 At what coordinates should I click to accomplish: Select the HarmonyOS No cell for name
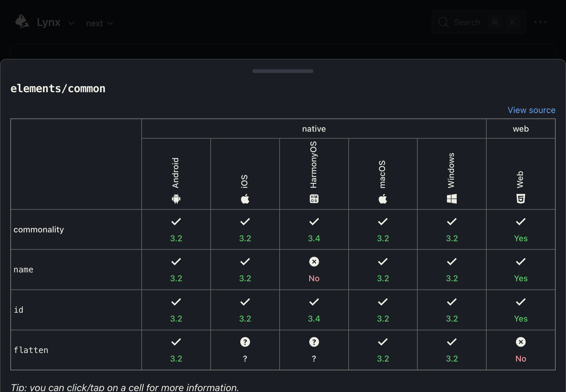coord(314,270)
